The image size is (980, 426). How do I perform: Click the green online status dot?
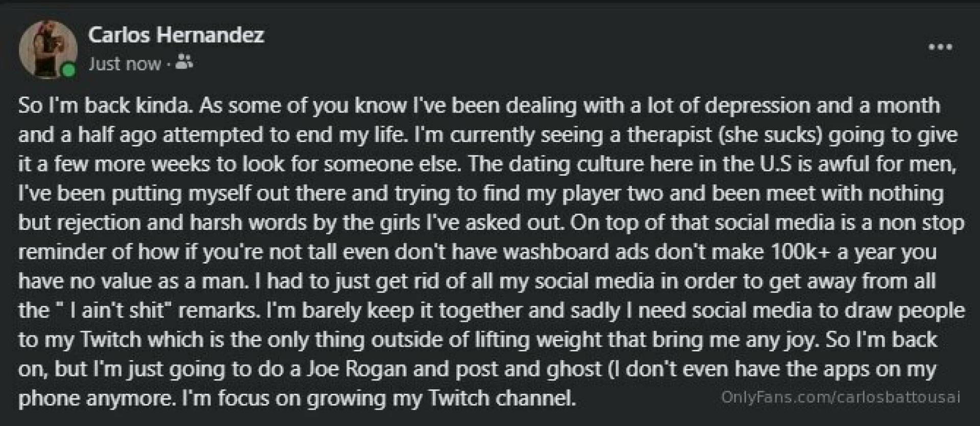point(68,70)
